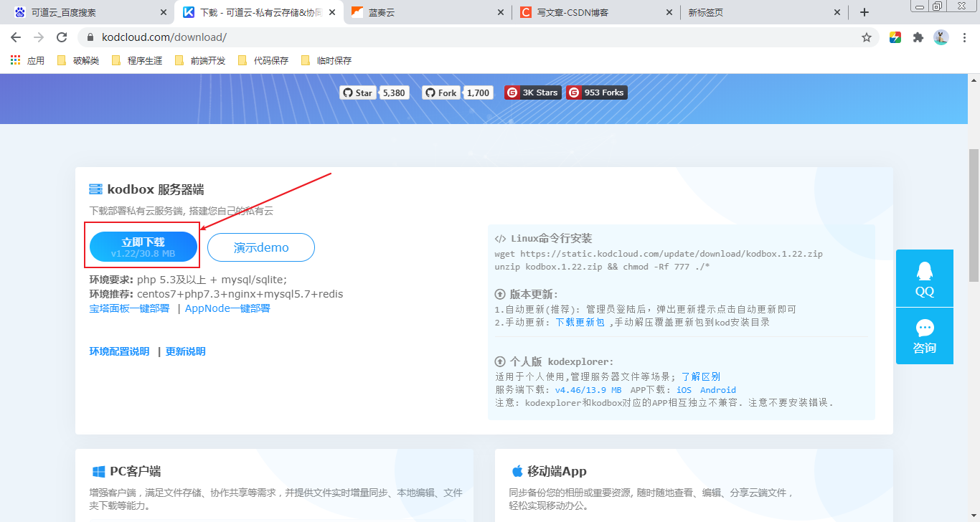Viewport: 980px width, 522px height.
Task: Open 咨询 chat from the side panel
Action: tap(925, 336)
